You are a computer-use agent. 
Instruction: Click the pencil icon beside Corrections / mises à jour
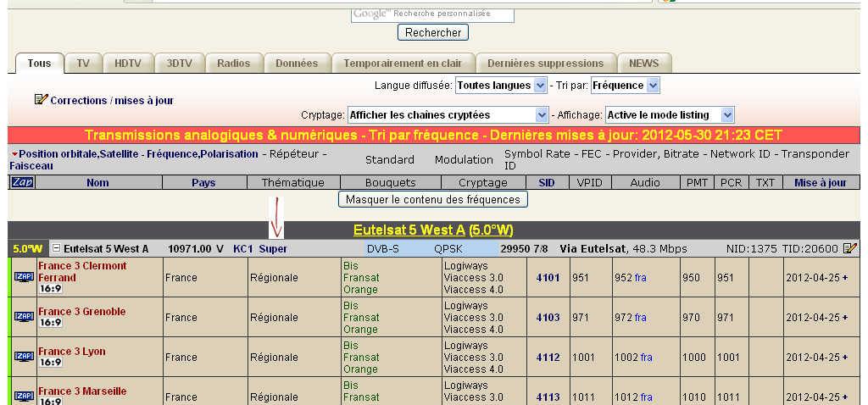[42, 100]
